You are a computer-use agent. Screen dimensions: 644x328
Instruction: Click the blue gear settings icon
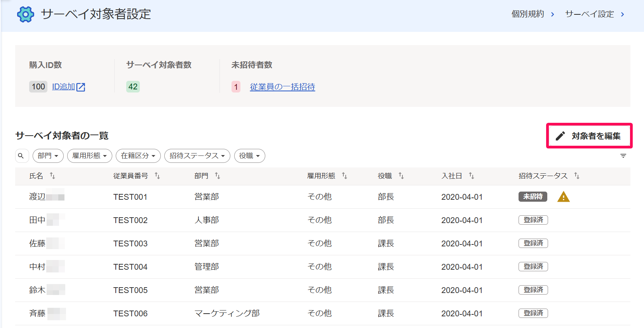tap(26, 14)
